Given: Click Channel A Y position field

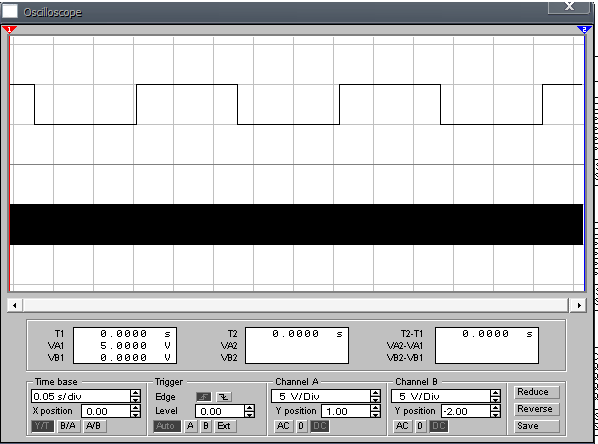Looking at the screenshot, I should click(x=346, y=411).
